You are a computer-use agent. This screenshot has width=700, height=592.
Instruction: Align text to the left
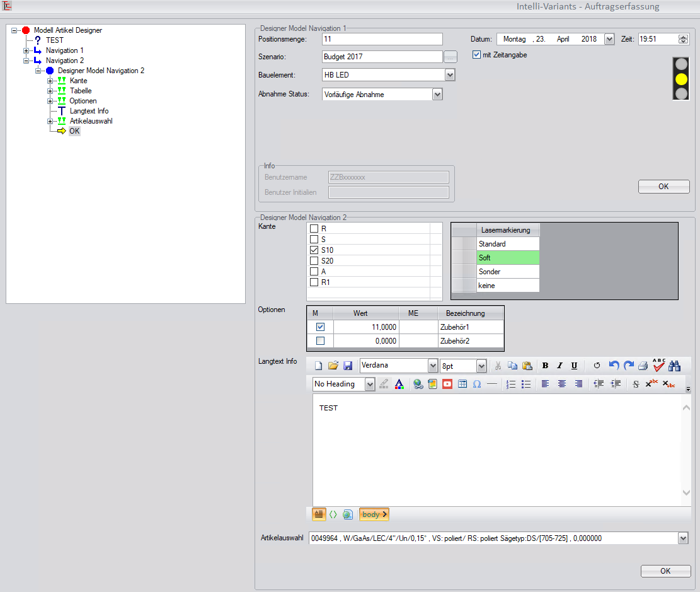545,384
